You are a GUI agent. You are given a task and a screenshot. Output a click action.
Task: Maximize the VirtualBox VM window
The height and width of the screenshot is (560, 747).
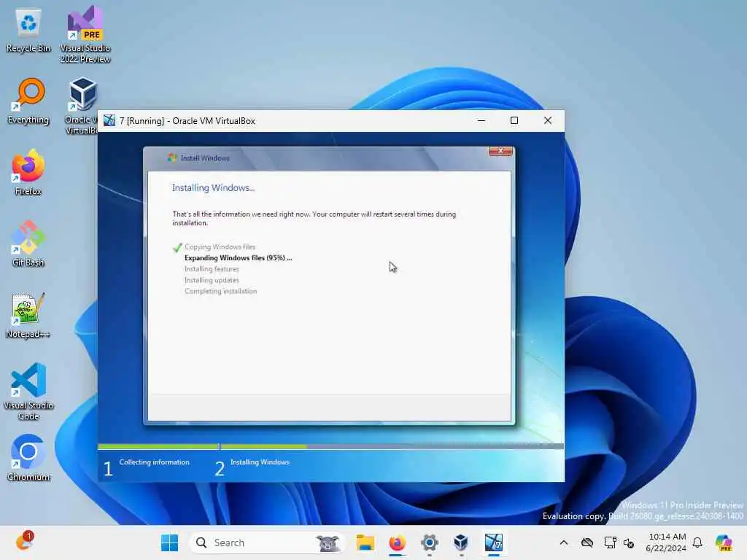point(514,120)
